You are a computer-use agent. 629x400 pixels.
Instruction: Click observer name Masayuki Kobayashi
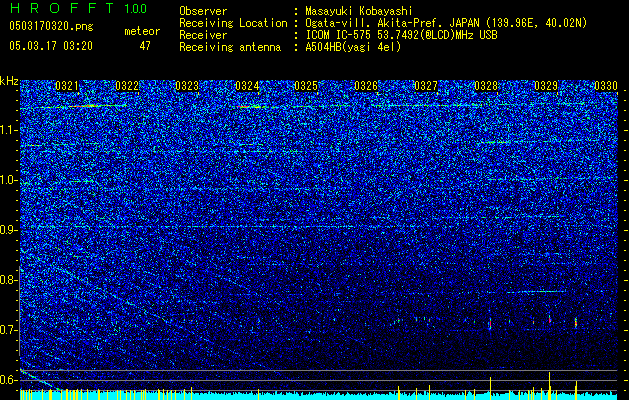(359, 11)
